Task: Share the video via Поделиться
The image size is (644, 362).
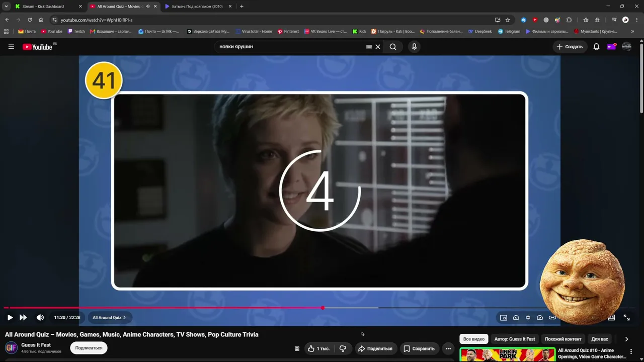Action: pos(375,348)
